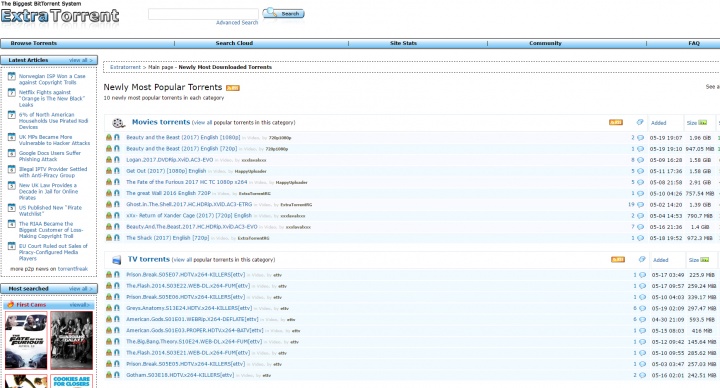The image size is (720, 388).
Task: Open Browse Torrents menu
Action: pyautogui.click(x=34, y=43)
